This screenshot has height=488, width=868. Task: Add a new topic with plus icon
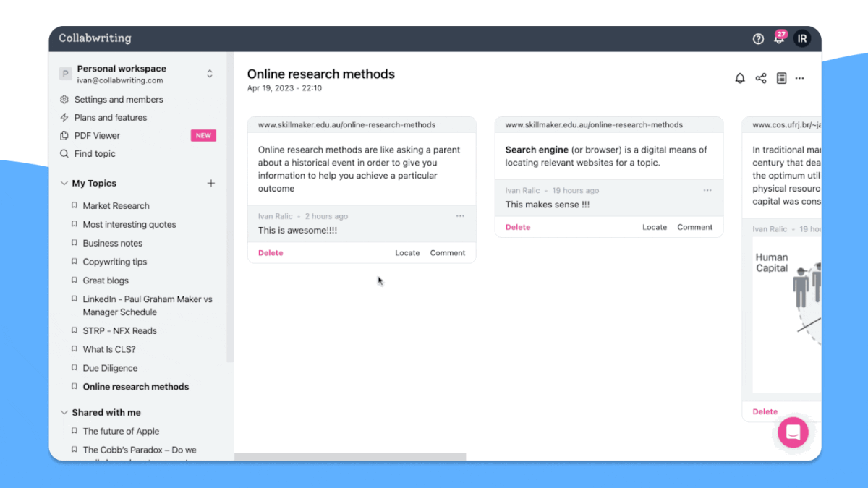[211, 184]
